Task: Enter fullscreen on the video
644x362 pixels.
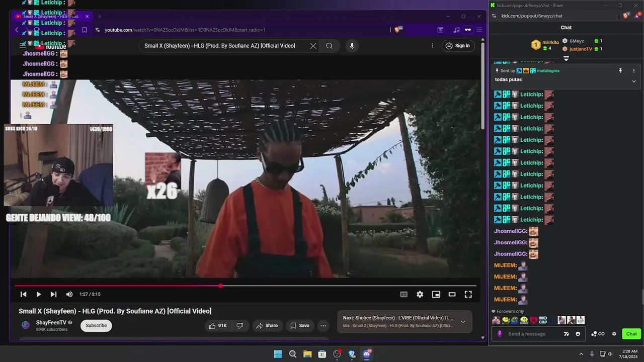Action: tap(468, 294)
